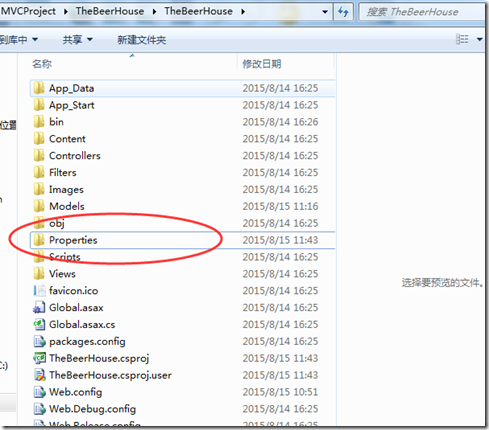This screenshot has width=489, height=430.
Task: Select the Web.config file name
Action: click(75, 392)
